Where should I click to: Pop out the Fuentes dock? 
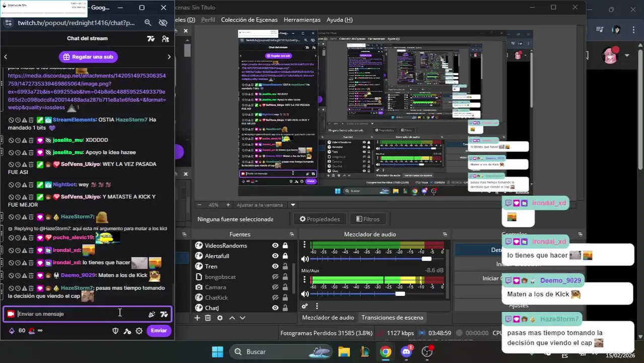[292, 234]
